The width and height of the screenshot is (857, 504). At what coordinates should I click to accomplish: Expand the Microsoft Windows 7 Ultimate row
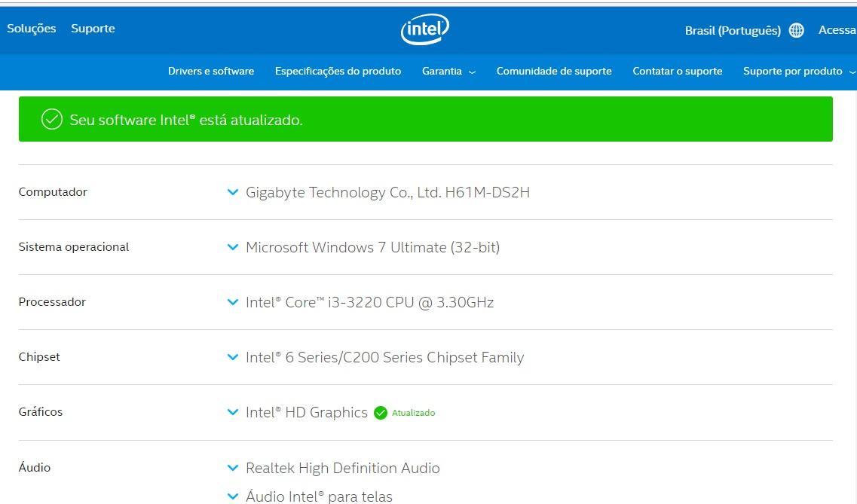(x=233, y=247)
